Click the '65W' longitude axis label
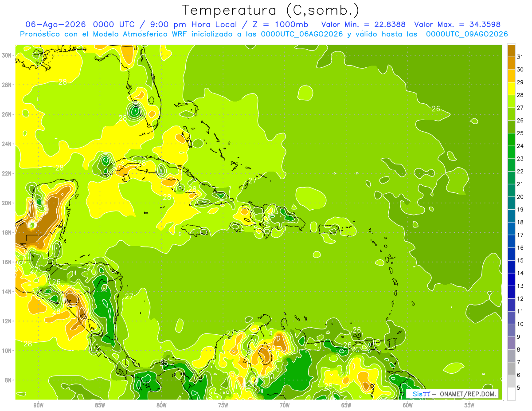 coord(346,405)
